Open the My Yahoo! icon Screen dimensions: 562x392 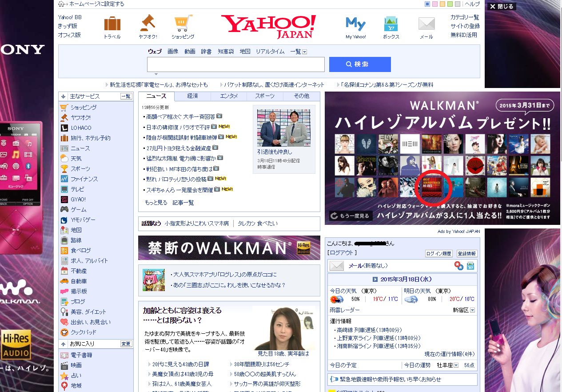[x=355, y=23]
